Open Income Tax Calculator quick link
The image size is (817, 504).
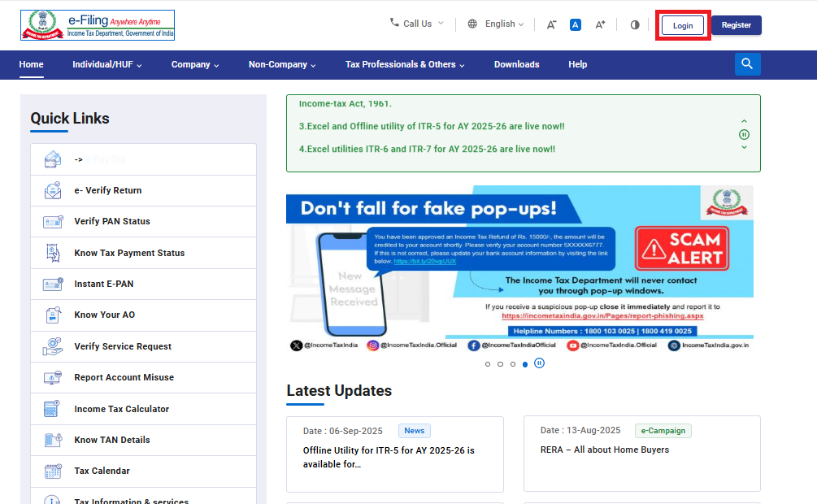pos(121,409)
